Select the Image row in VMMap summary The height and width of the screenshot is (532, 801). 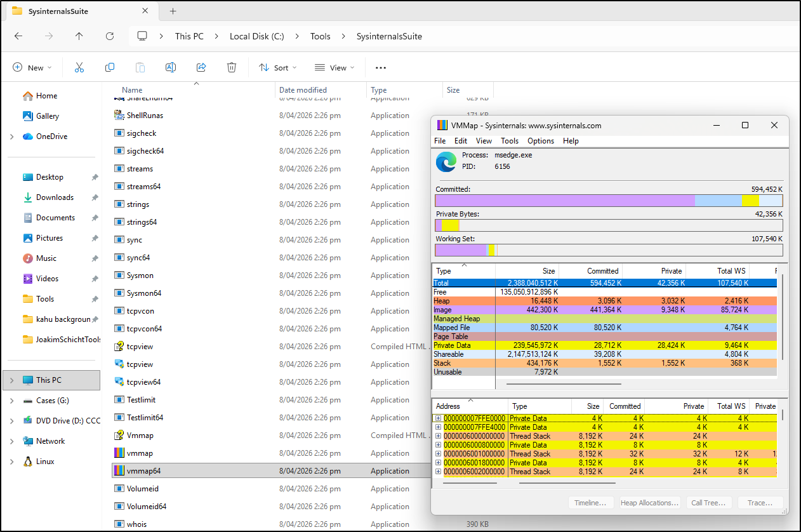pos(604,310)
